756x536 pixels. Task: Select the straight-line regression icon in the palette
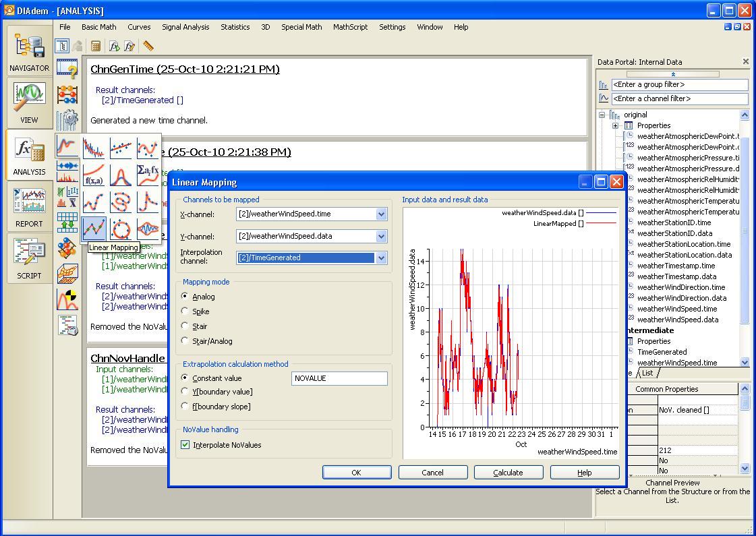(x=121, y=148)
